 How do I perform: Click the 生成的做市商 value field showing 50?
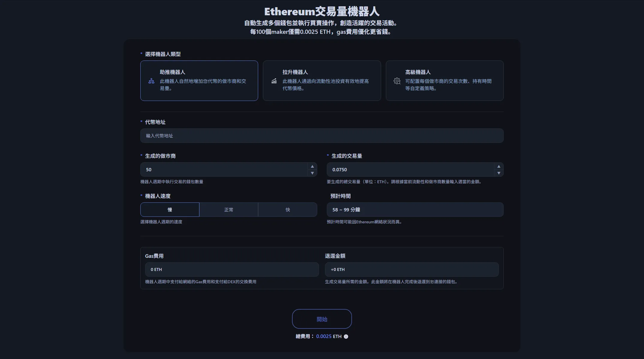point(223,169)
